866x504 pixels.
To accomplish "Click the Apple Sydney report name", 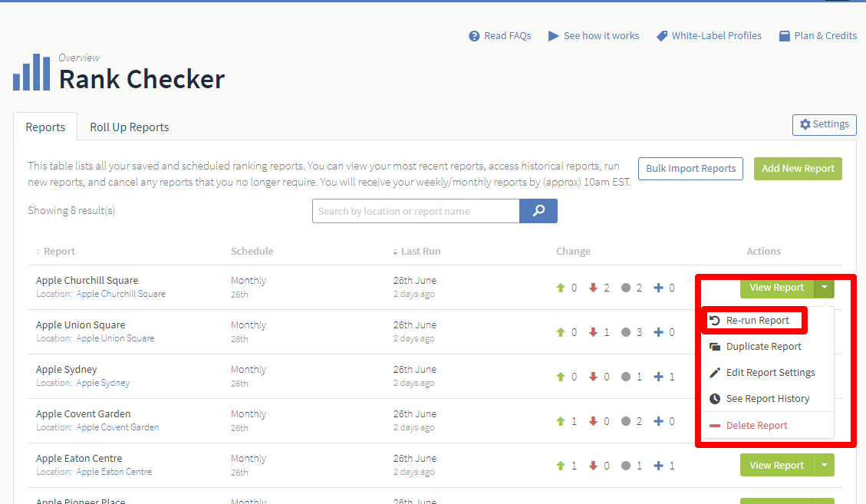I will pyautogui.click(x=66, y=370).
